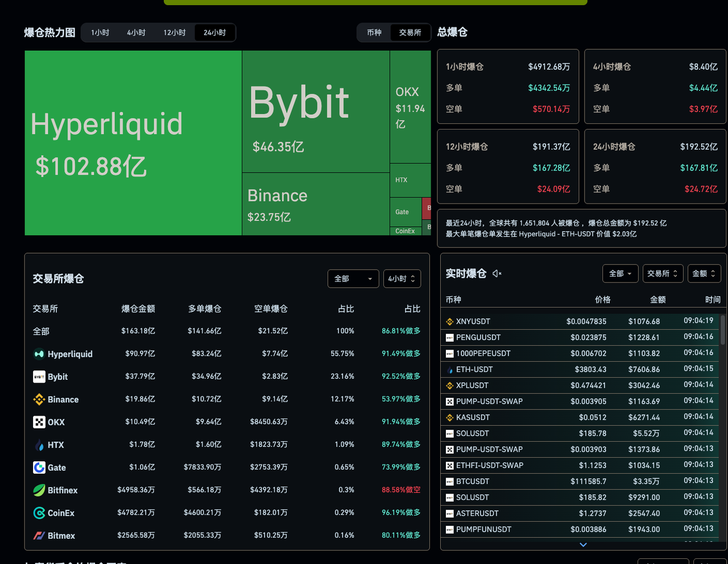Click the Hyperliquid block in the heatmap
The height and width of the screenshot is (564, 728).
tap(131, 142)
